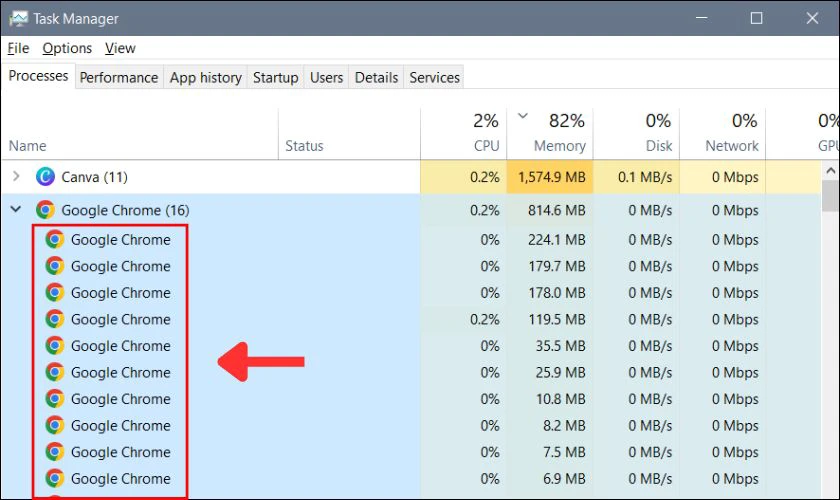
Task: Switch to the Performance tab
Action: (119, 78)
